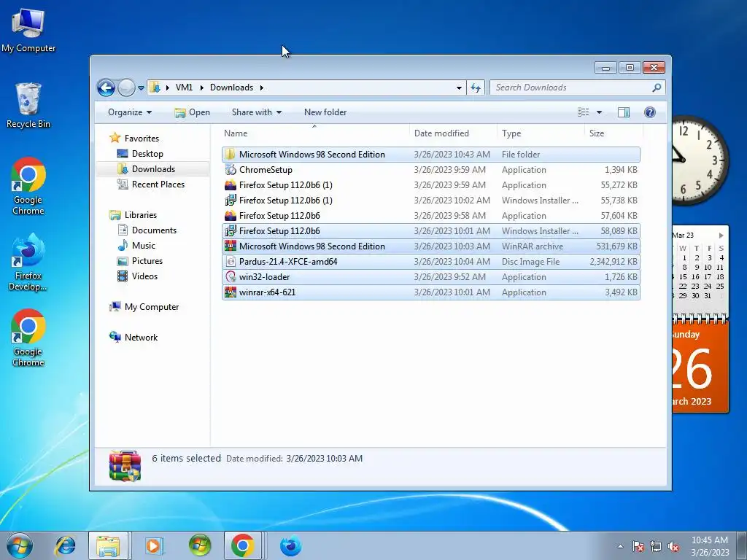Click the Help question mark icon
Viewport: 747px width, 560px height.
pos(650,112)
